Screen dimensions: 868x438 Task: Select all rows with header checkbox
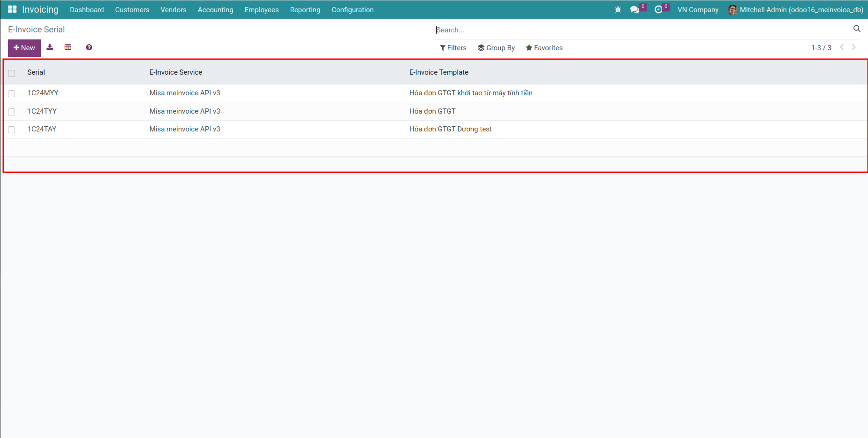coord(12,73)
